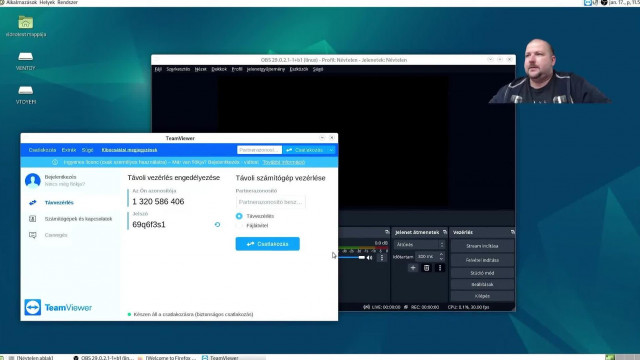Viewport: 640px width, 360px height.
Task: Delete the scene transition with the trash icon
Action: click(x=427, y=268)
